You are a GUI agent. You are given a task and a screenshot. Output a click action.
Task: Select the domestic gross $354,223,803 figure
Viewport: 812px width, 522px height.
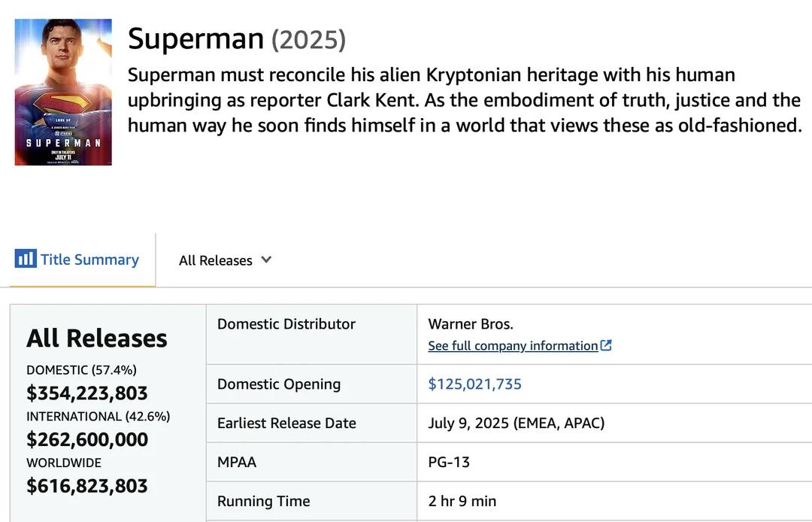[87, 393]
